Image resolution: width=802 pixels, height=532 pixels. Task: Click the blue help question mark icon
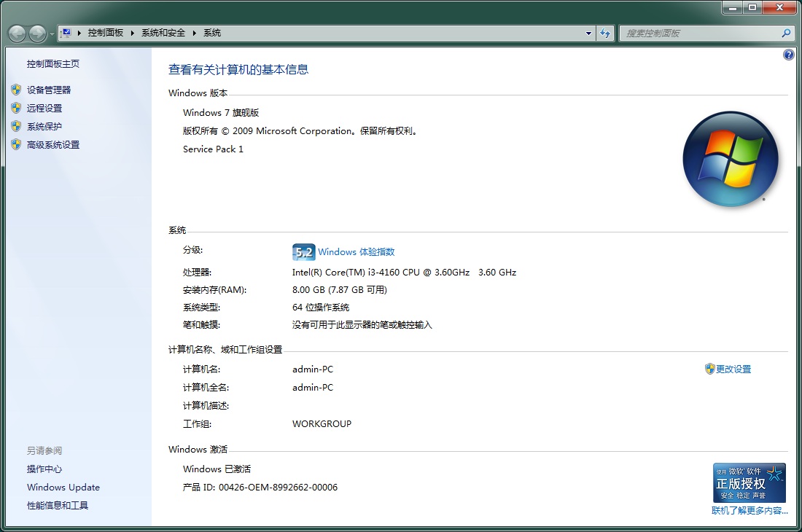click(788, 55)
